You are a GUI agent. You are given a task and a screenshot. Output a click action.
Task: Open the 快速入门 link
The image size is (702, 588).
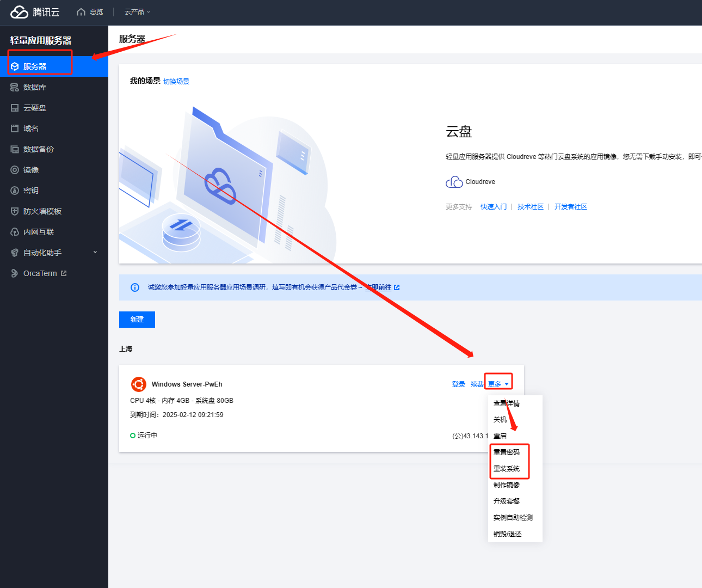tap(493, 207)
